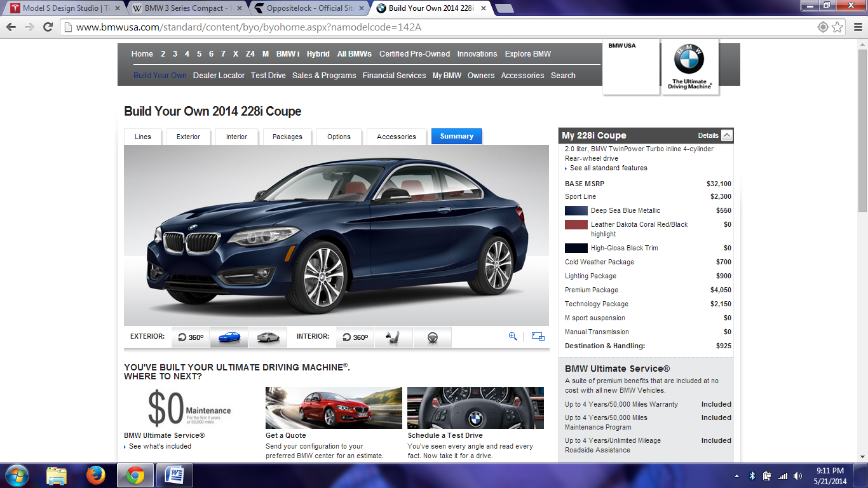Show hidden tray icons arrow
868x488 pixels.
coord(736,475)
